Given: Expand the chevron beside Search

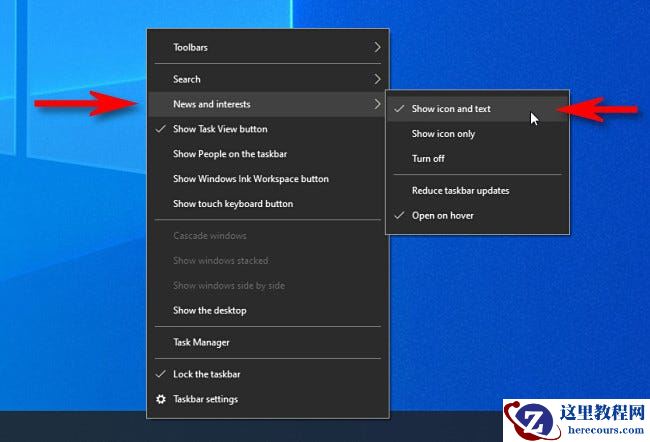Looking at the screenshot, I should (x=377, y=79).
